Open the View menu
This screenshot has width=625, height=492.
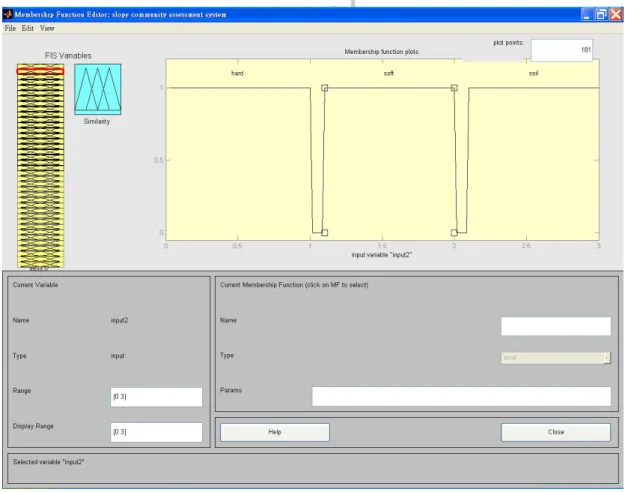click(47, 28)
